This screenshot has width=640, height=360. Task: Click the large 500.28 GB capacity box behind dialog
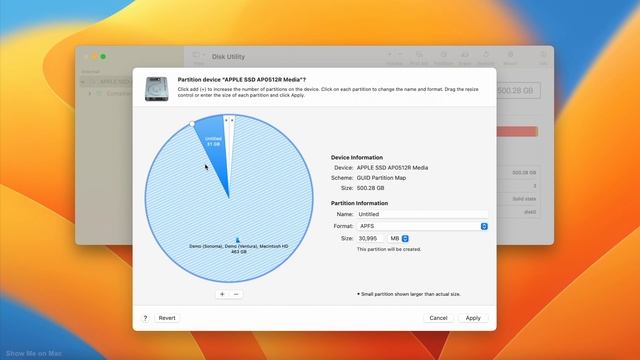click(x=518, y=91)
